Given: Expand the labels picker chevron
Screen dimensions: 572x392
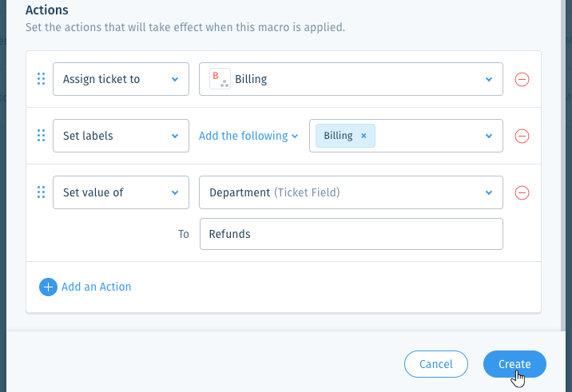Looking at the screenshot, I should [x=489, y=136].
